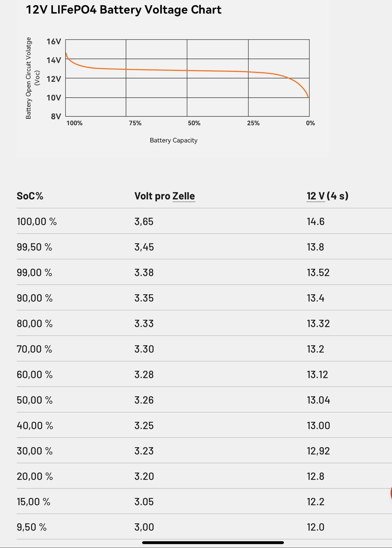The image size is (392, 548).
Task: Tap the 3.20 cell voltage value
Action: click(x=144, y=476)
